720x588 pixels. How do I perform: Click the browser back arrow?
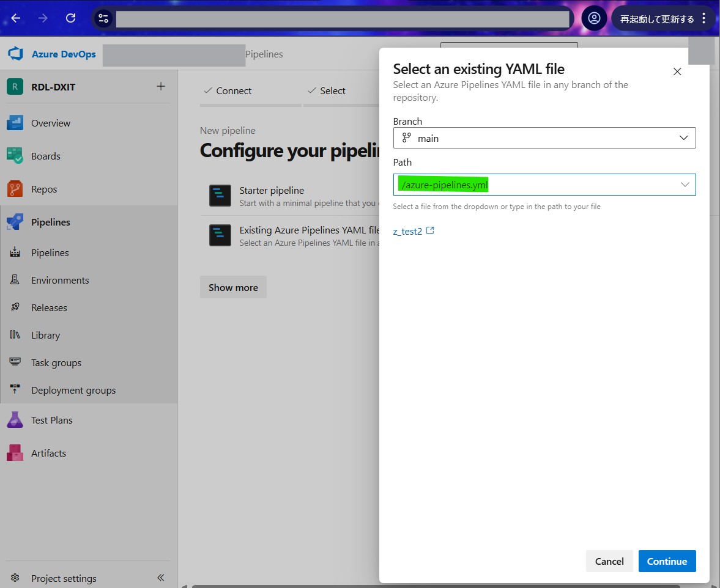pos(16,18)
